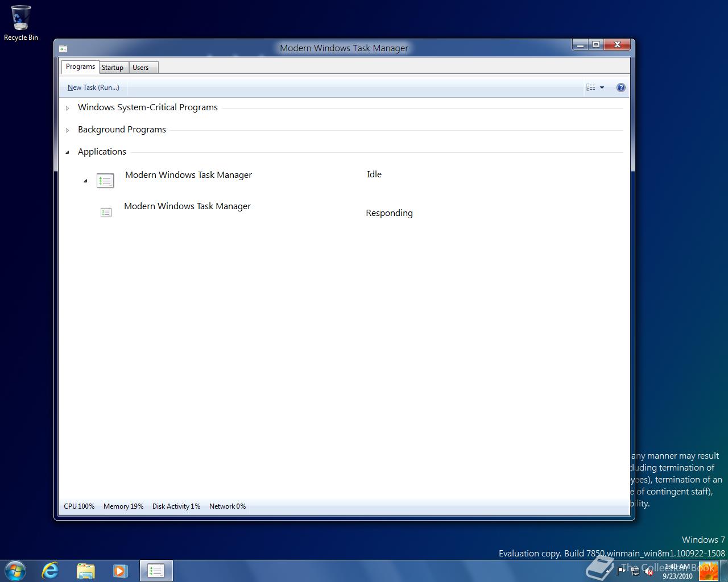Click the Applications heading text
728x582 pixels.
click(x=102, y=152)
